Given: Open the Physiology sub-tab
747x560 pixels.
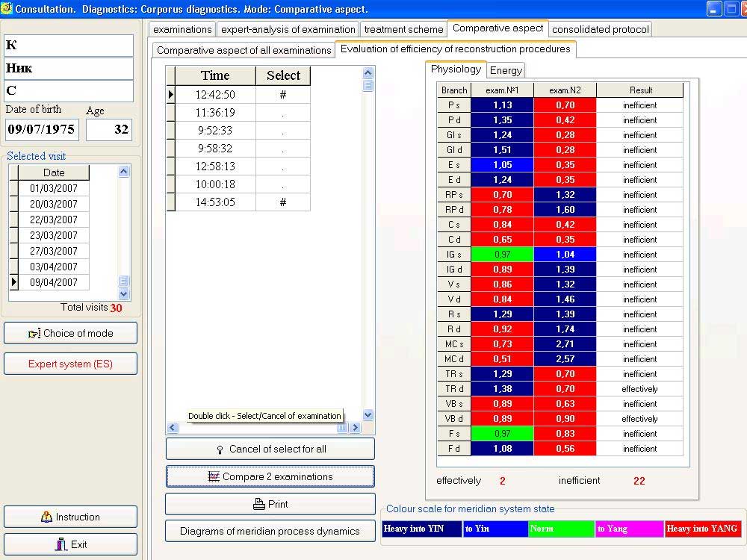Looking at the screenshot, I should click(x=456, y=69).
